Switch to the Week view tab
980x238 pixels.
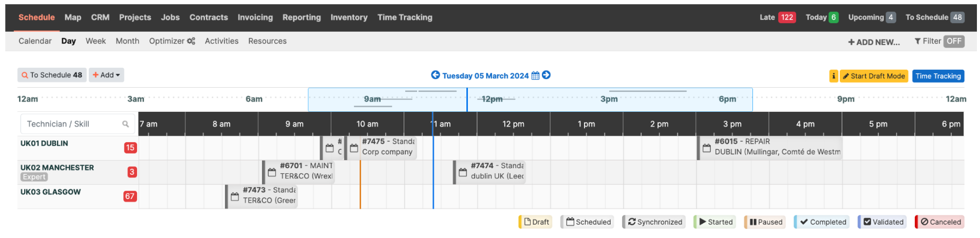coord(96,41)
